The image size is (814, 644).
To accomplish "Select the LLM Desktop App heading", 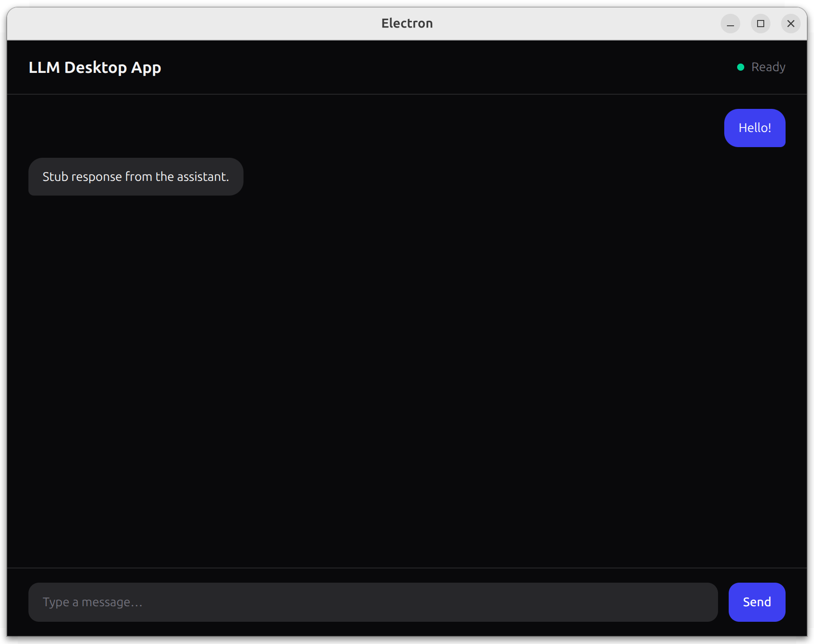I will (95, 68).
